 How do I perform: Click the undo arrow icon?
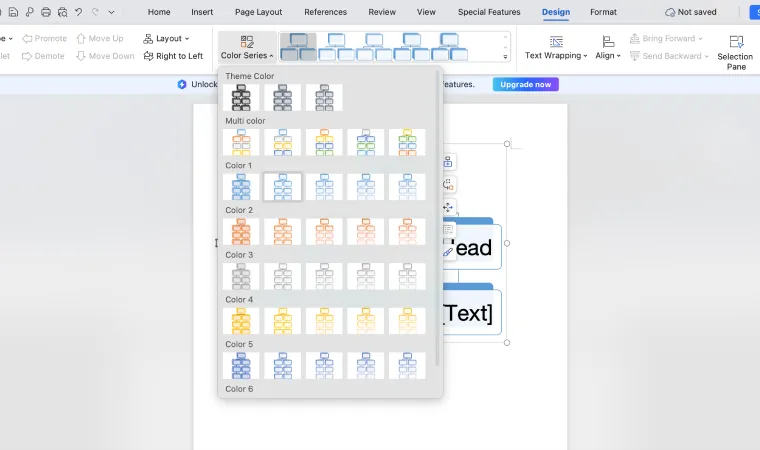click(79, 12)
